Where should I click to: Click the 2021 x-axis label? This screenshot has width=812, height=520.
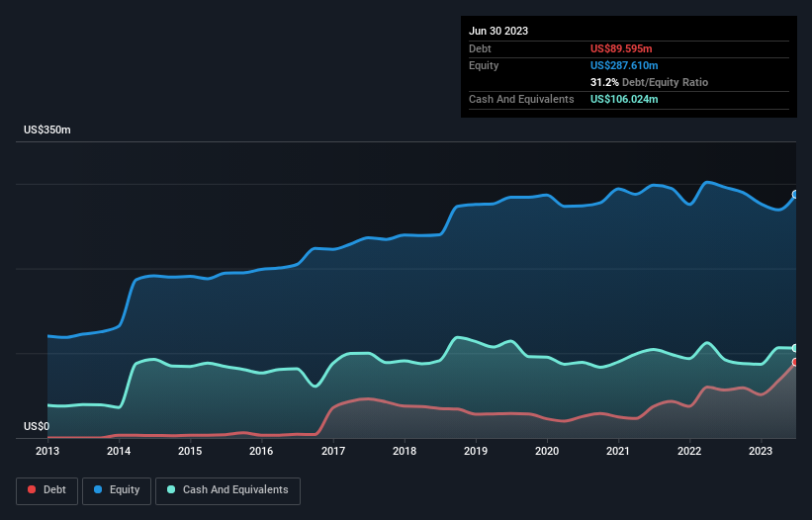click(x=618, y=451)
